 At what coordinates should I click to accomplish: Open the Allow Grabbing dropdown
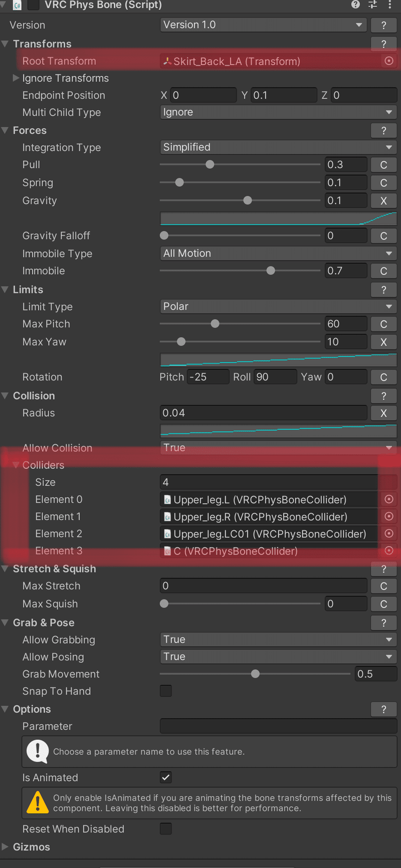[x=278, y=640]
